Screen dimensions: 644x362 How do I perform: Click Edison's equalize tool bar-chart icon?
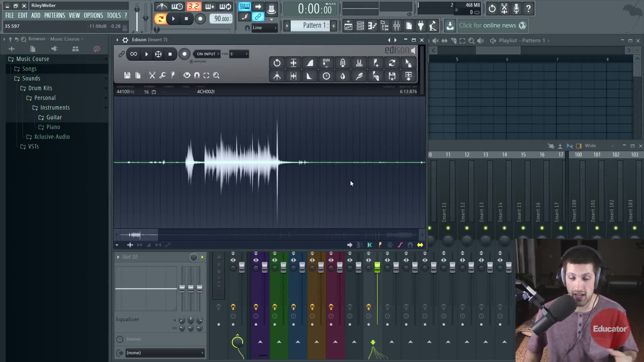click(x=359, y=63)
